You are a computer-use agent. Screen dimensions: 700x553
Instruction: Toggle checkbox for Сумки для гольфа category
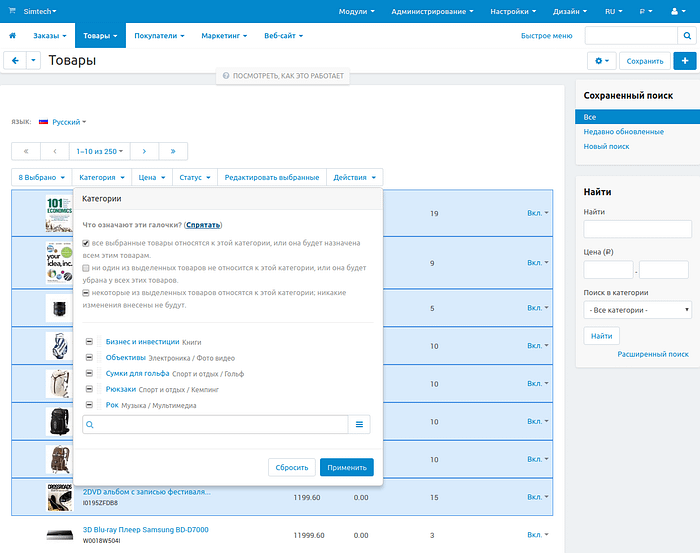(88, 373)
